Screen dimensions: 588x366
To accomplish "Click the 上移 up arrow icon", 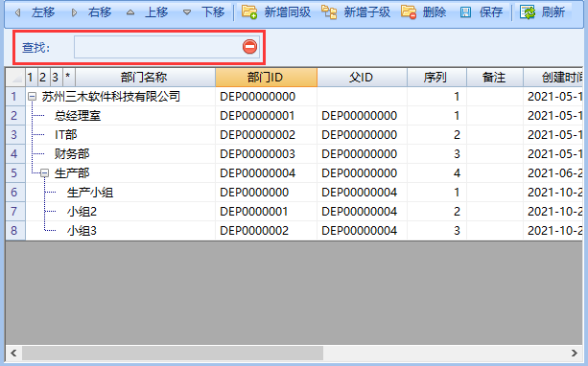I will (130, 12).
